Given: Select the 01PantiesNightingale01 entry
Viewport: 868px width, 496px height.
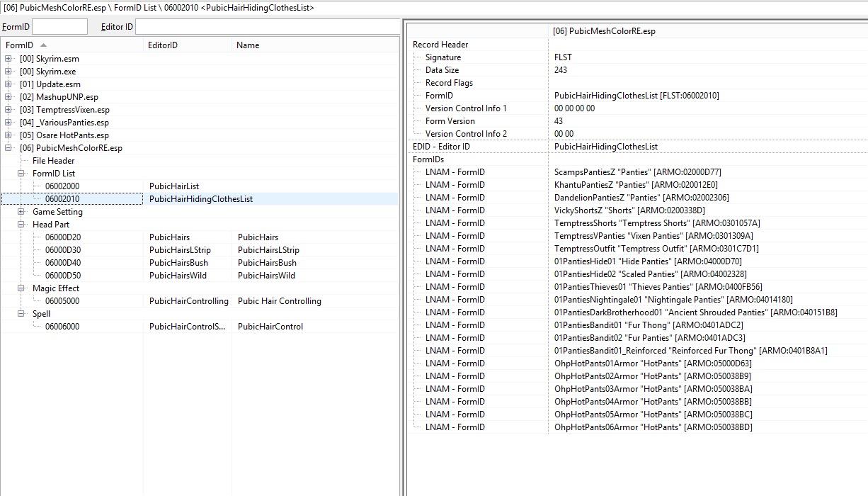Looking at the screenshot, I should (x=673, y=300).
